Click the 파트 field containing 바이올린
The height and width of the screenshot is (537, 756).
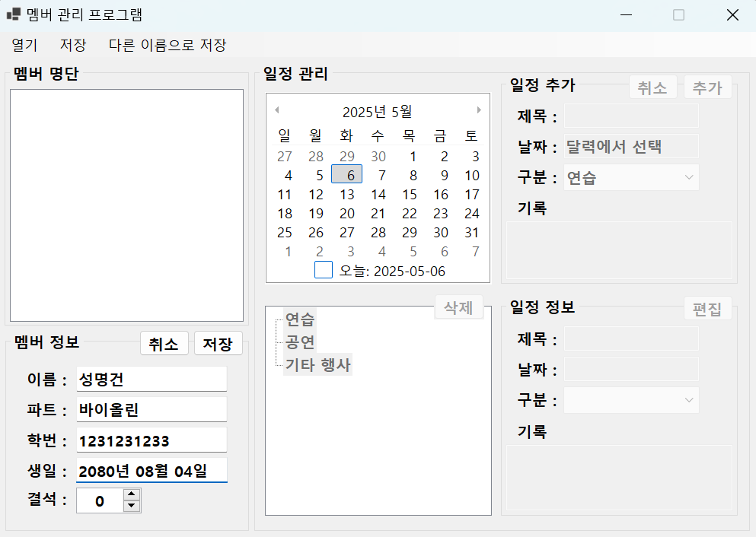[x=152, y=409]
